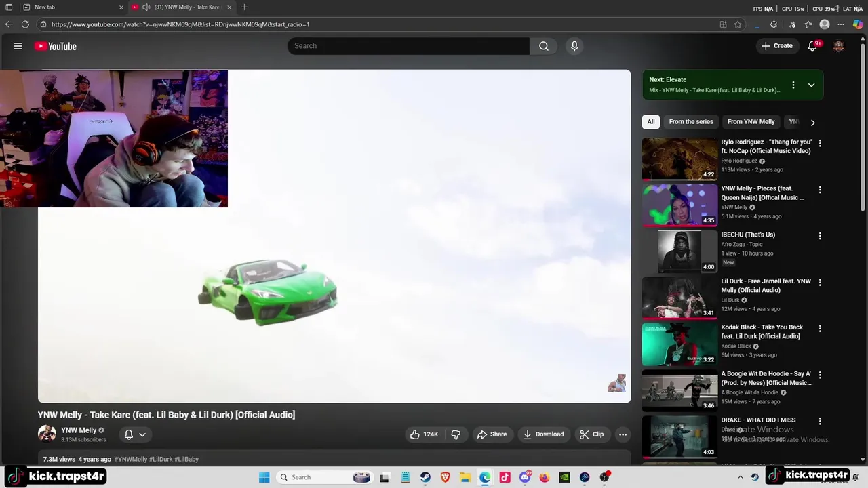Select the All filter chip
The width and height of the screenshot is (868, 488).
point(651,122)
